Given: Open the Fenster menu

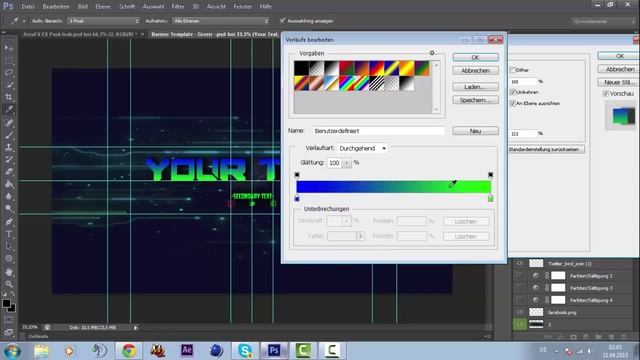Looking at the screenshot, I should pyautogui.click(x=242, y=7).
